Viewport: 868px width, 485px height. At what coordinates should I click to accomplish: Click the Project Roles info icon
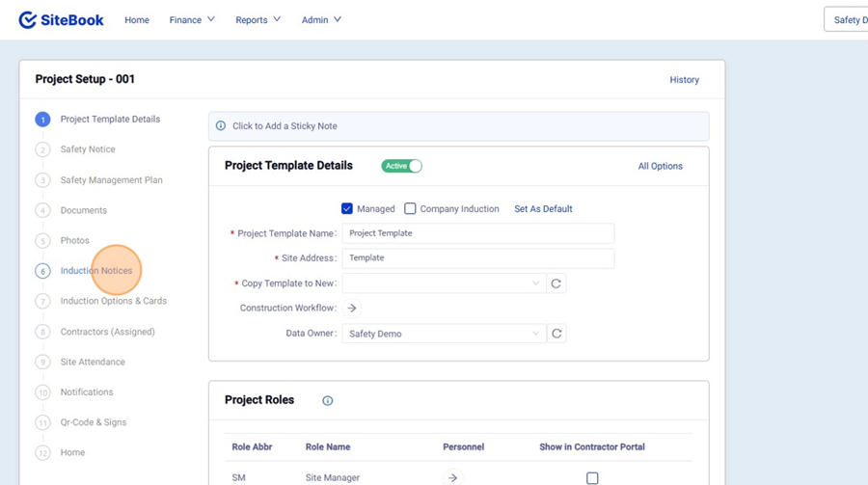328,401
